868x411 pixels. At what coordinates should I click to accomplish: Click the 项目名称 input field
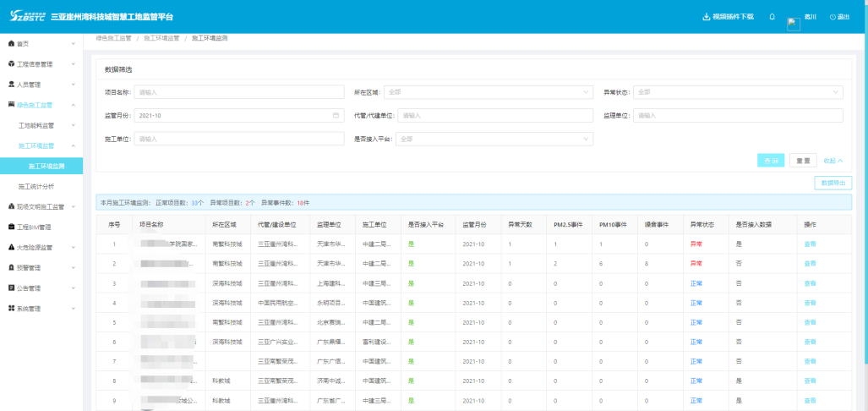(238, 92)
